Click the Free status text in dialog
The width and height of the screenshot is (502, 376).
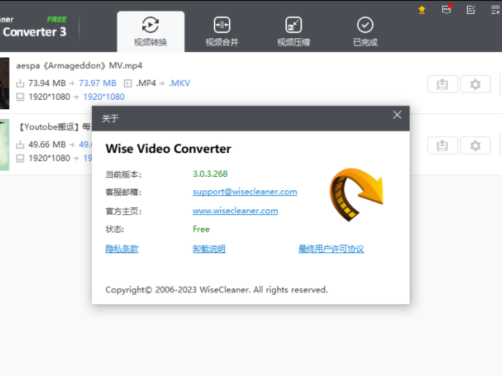pos(201,229)
